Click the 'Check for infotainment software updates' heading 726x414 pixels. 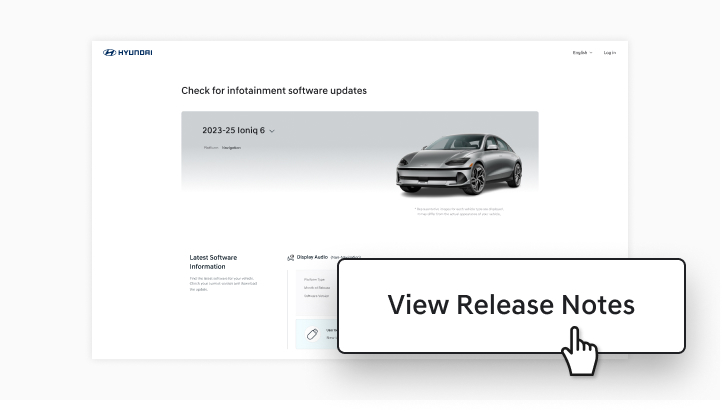coord(273,90)
